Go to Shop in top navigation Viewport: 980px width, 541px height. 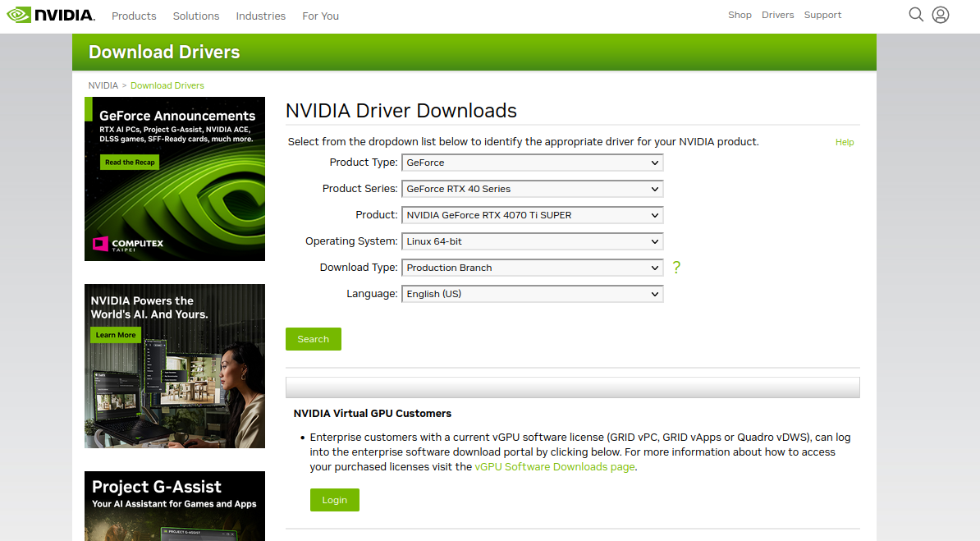pos(740,15)
